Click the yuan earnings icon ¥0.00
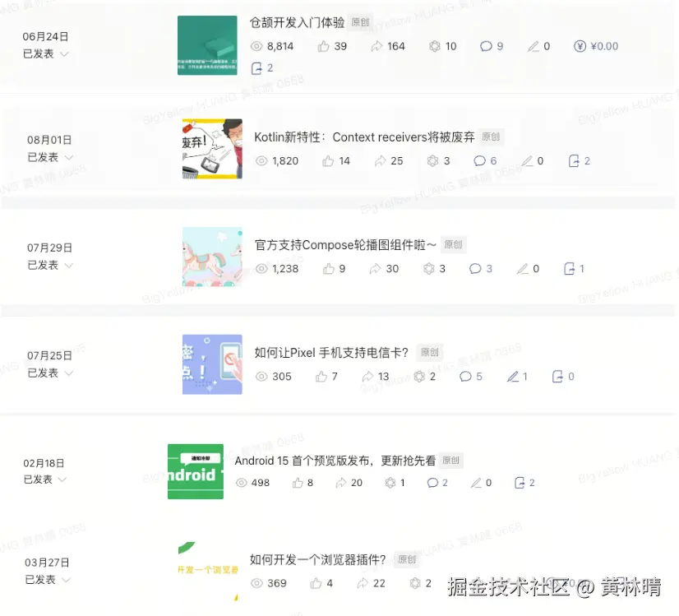The width and height of the screenshot is (679, 616). [580, 46]
